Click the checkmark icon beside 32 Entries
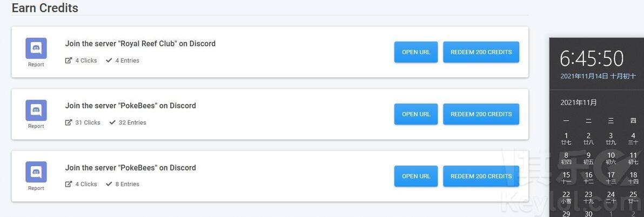Viewport: 644px width, 217px height. [x=112, y=122]
